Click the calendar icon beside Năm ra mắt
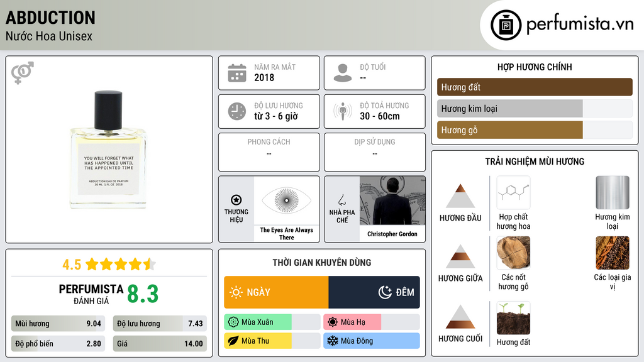Viewport: 644px width, 362px height. [x=237, y=73]
